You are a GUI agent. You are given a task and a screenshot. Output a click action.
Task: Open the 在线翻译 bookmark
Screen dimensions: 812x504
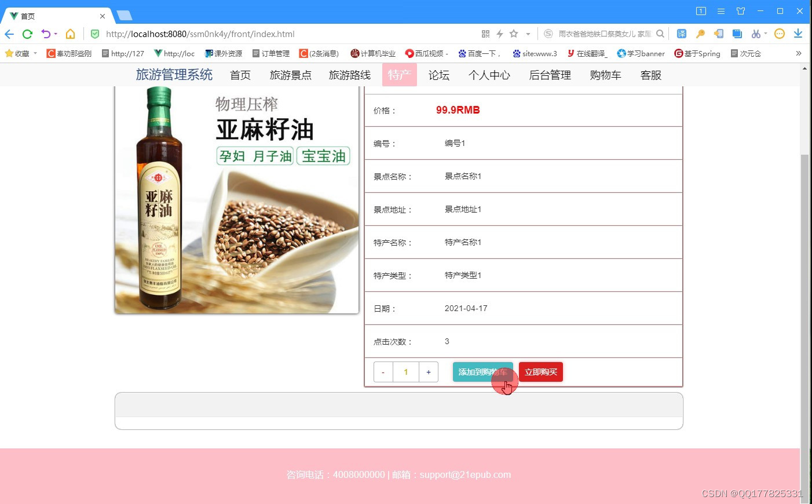point(587,53)
